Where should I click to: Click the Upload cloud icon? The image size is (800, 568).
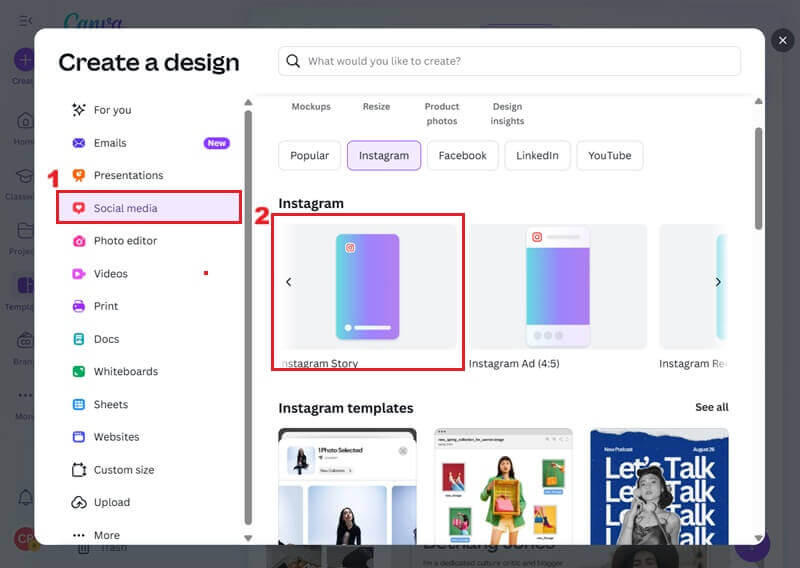(79, 502)
